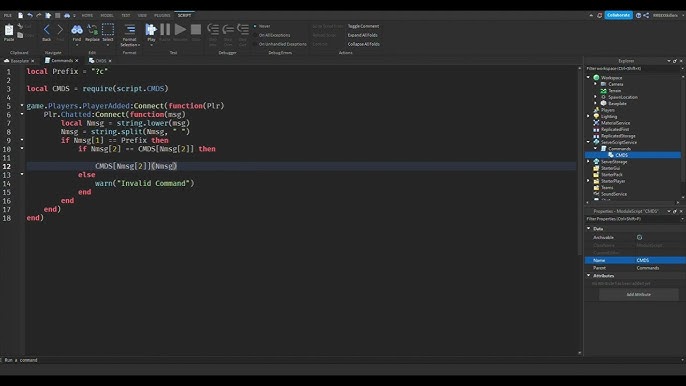Click Collapse All Folds
686x386 pixels.
pyautogui.click(x=364, y=44)
